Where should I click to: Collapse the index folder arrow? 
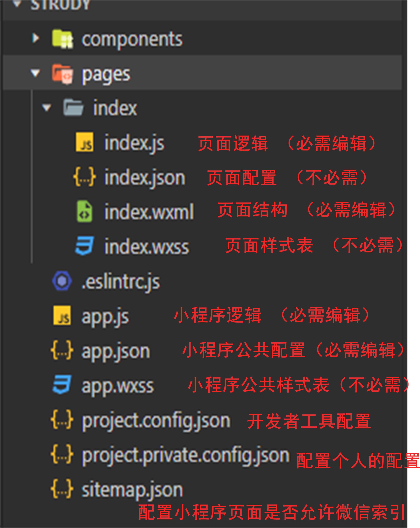tap(47, 108)
